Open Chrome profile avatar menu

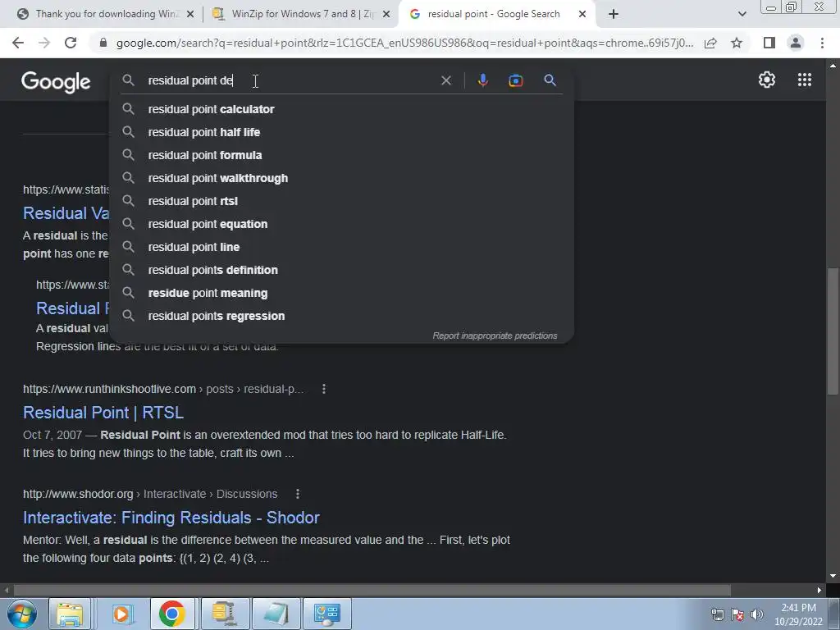pos(796,43)
